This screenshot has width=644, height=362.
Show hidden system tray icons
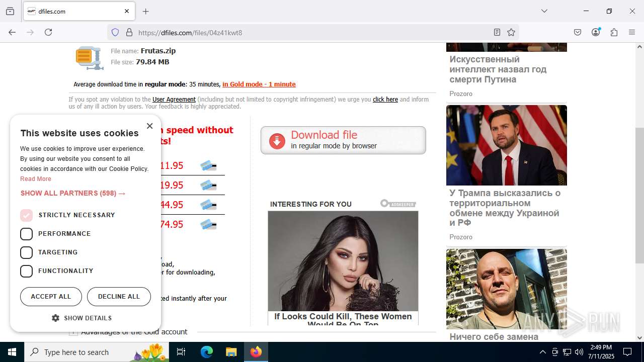[542, 352]
